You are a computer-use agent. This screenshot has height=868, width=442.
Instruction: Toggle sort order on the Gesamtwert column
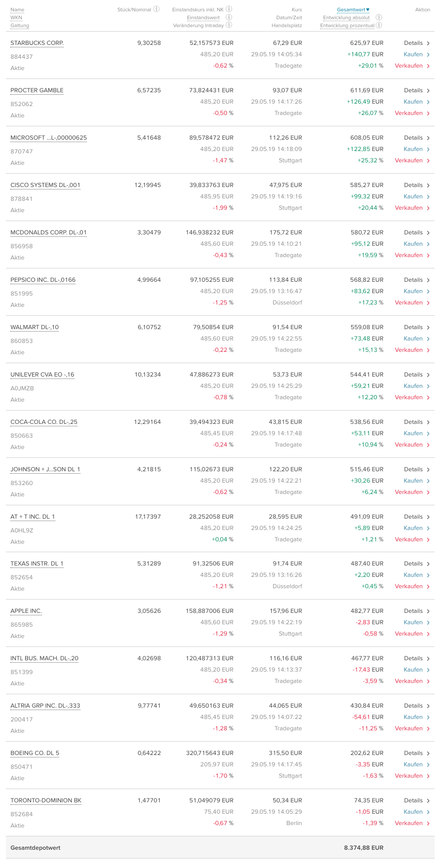[353, 10]
